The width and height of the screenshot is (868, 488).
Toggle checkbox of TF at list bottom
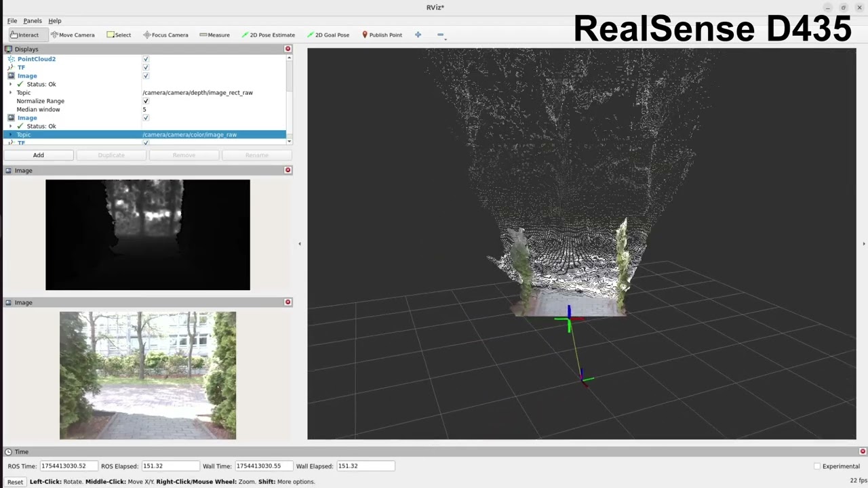(x=146, y=142)
